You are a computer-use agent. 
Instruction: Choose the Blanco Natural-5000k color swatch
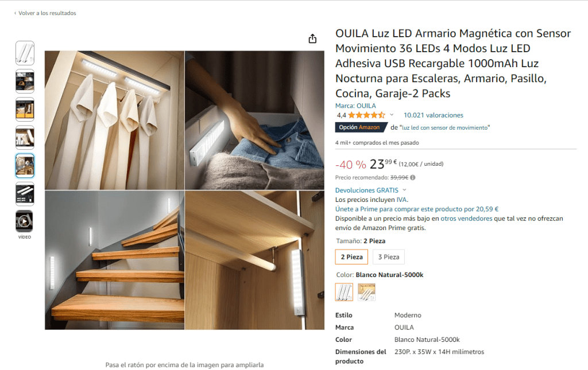(344, 292)
